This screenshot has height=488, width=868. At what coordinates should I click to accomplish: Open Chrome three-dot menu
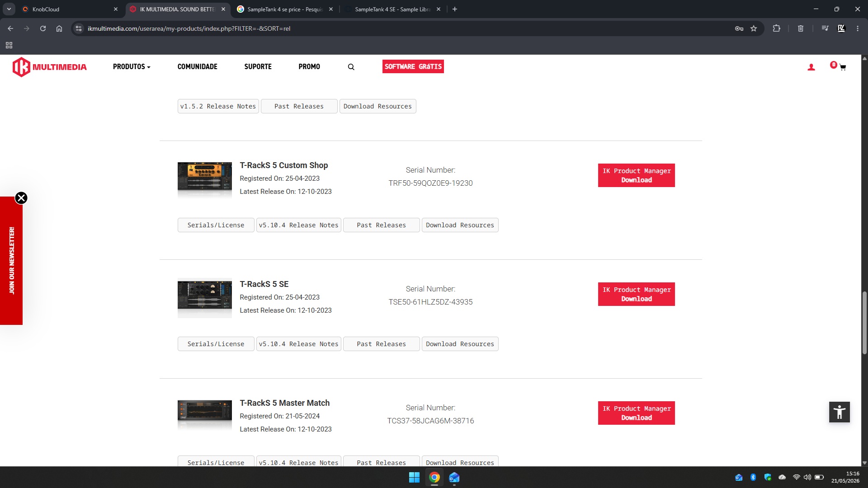coord(858,28)
